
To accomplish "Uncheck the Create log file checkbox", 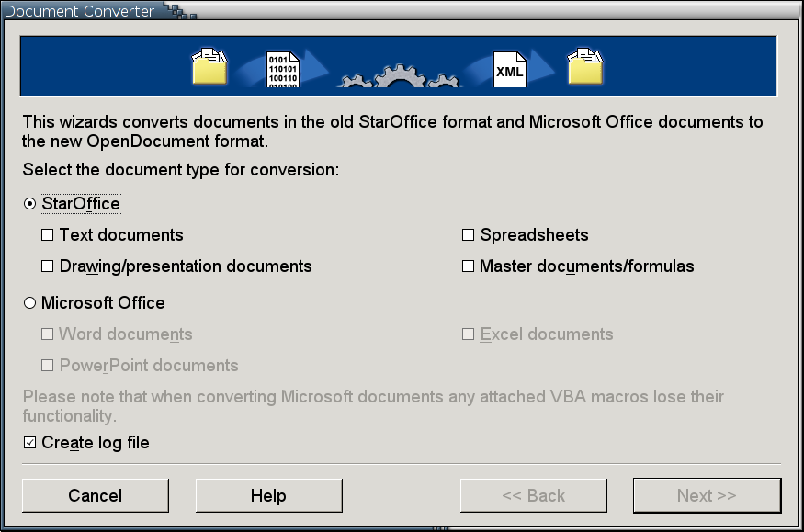I will 30,443.
